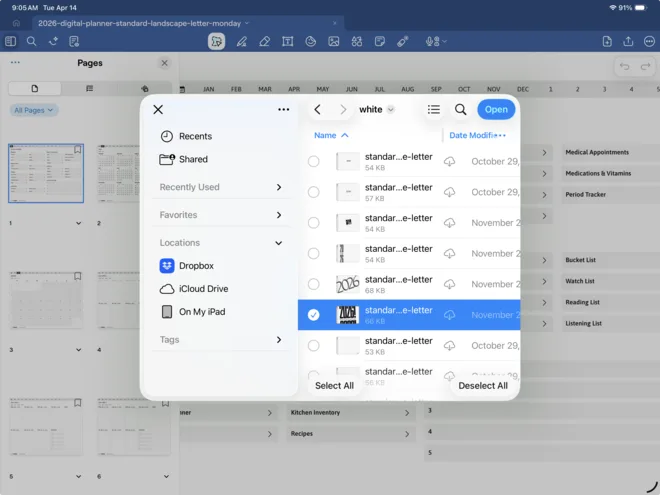Viewport: 660px width, 495px height.
Task: Tap Deselect All
Action: click(x=483, y=386)
